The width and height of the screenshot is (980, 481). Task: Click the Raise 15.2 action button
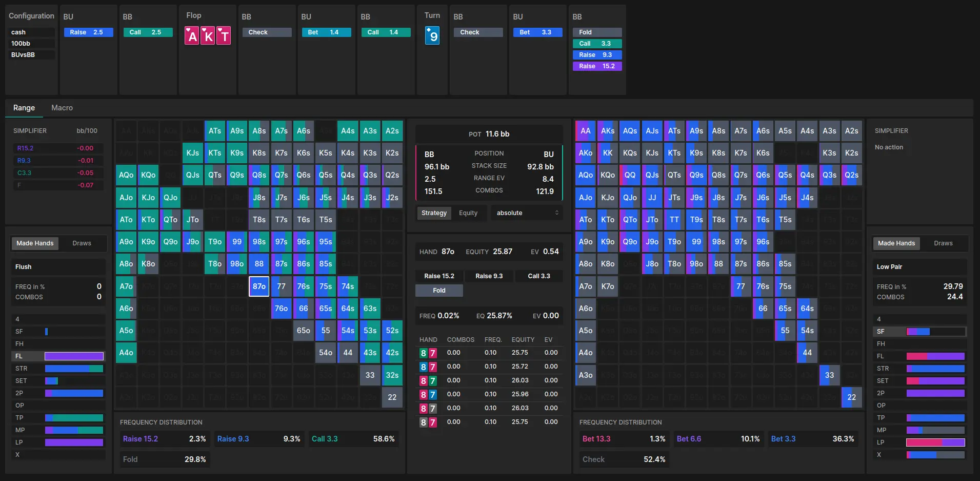tap(438, 276)
